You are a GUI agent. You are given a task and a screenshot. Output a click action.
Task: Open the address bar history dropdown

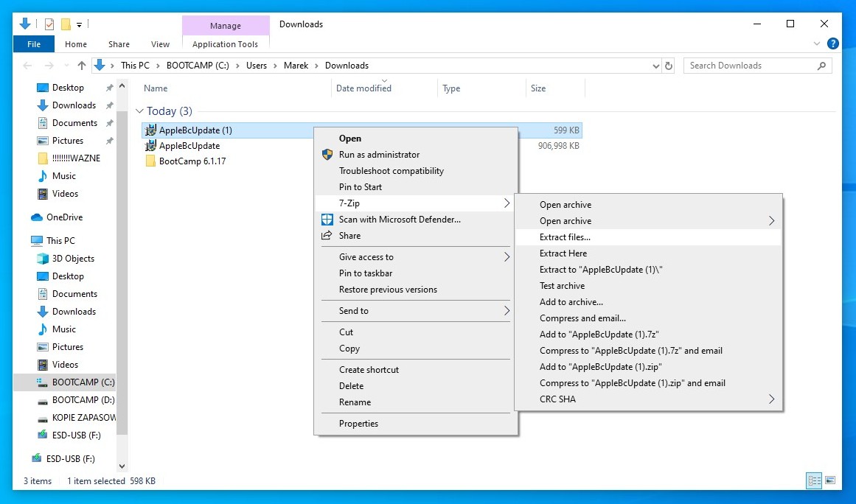(x=656, y=66)
